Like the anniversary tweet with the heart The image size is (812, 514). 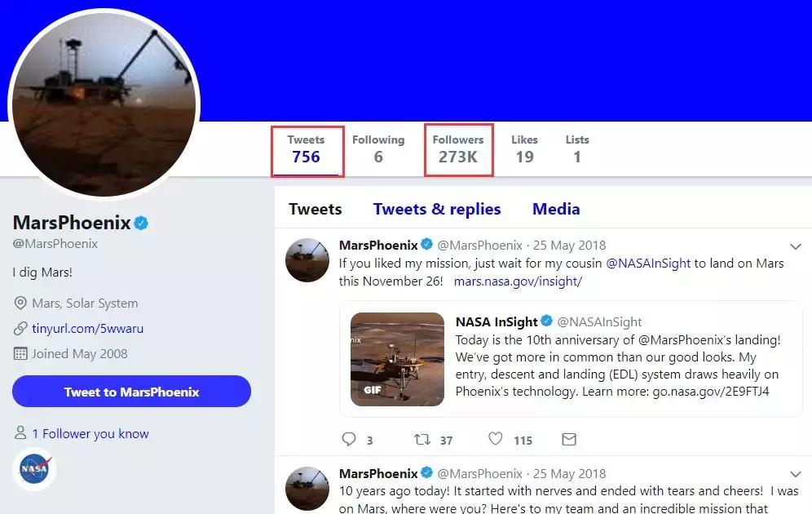[494, 439]
